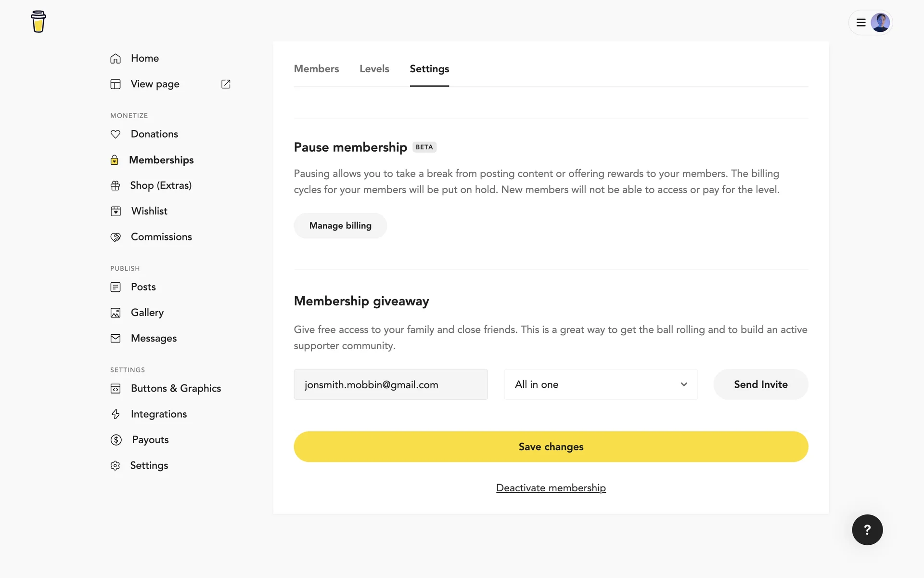Image resolution: width=924 pixels, height=578 pixels.
Task: Click the Deactivate membership link
Action: click(x=551, y=488)
